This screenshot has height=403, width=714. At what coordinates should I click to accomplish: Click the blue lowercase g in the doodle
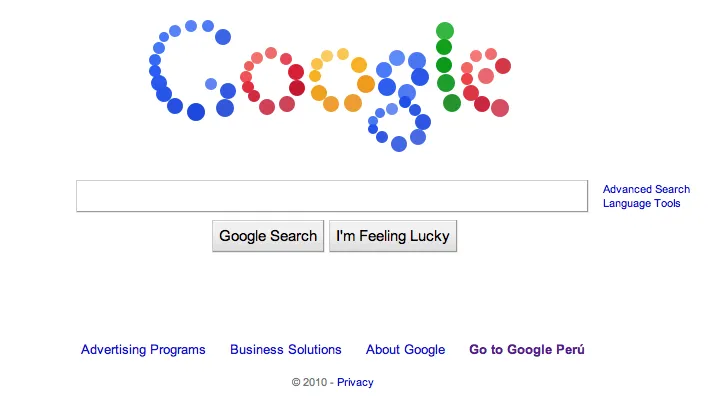[399, 101]
